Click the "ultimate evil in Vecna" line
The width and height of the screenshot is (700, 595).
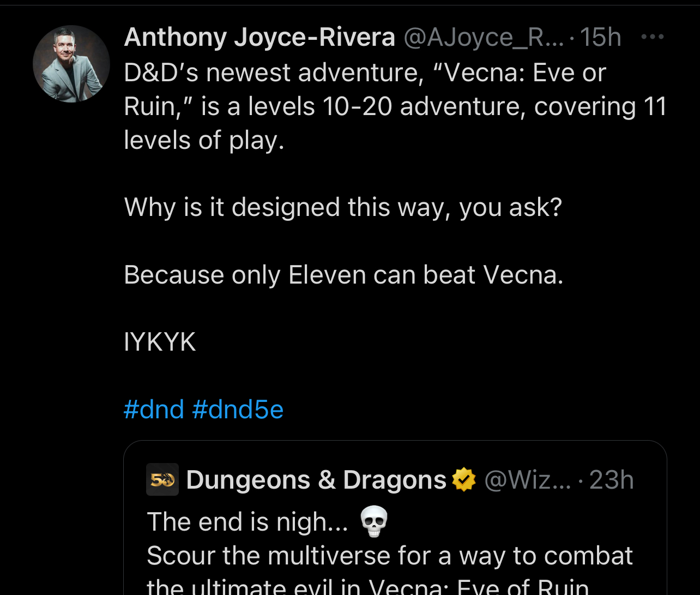(x=367, y=586)
